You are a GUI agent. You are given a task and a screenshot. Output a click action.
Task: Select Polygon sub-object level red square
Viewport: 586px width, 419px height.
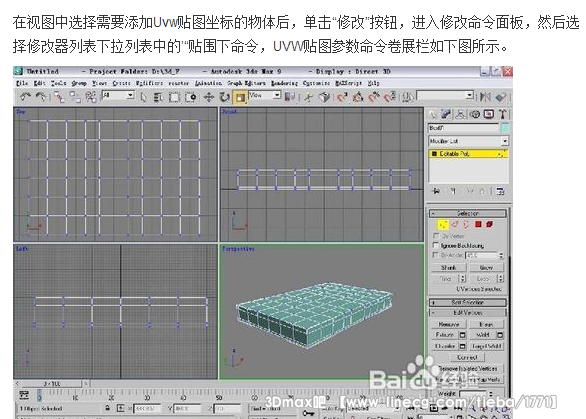tap(478, 224)
